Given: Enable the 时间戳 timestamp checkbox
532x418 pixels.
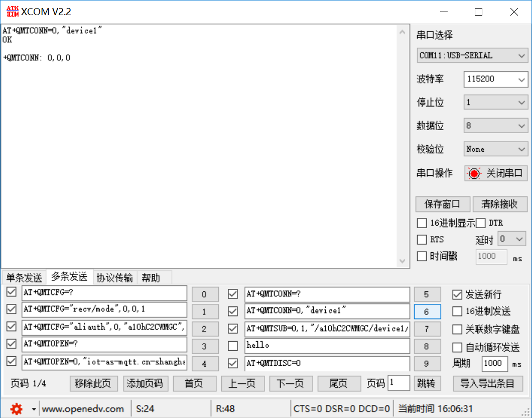Looking at the screenshot, I should pyautogui.click(x=422, y=256).
